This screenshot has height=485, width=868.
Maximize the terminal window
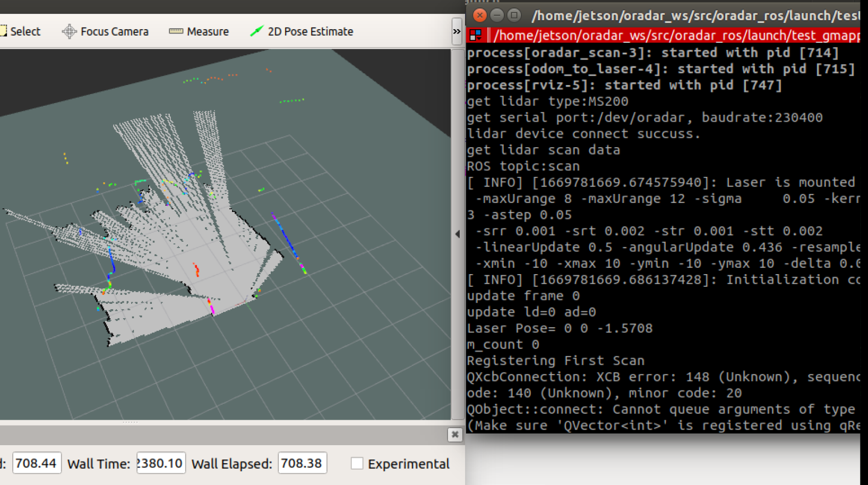(x=514, y=15)
